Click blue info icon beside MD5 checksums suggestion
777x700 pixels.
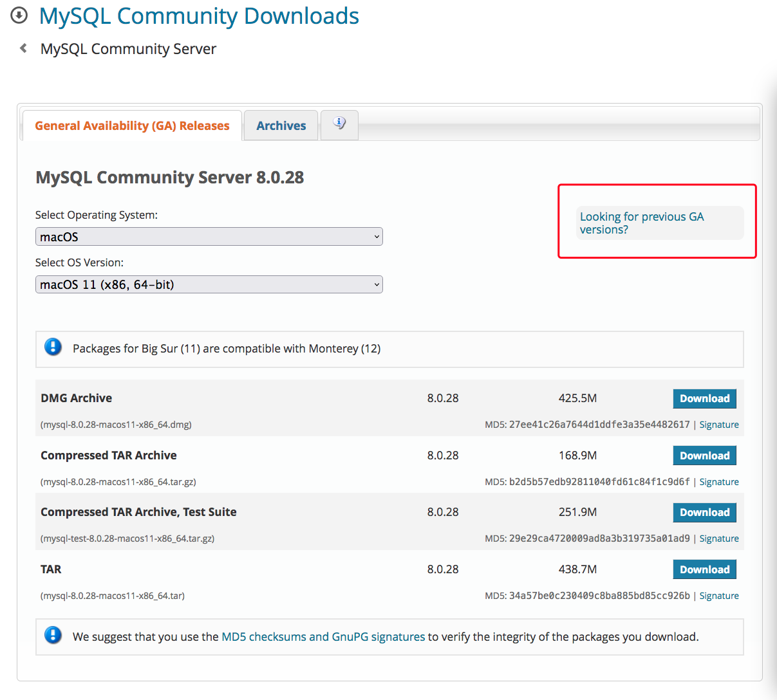53,636
